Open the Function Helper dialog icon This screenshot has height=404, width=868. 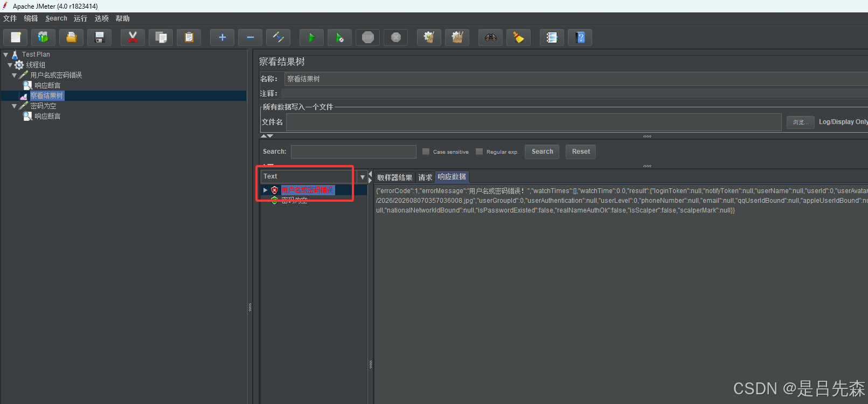tap(552, 37)
